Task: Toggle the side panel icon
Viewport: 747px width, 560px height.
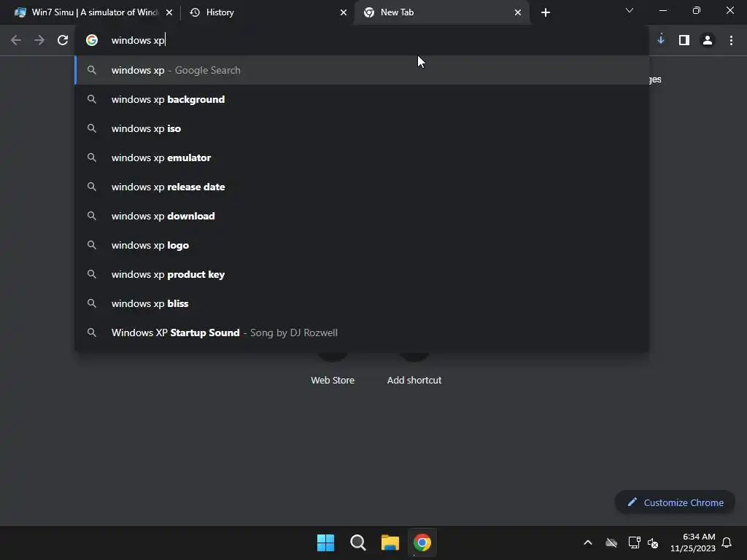Action: click(684, 40)
